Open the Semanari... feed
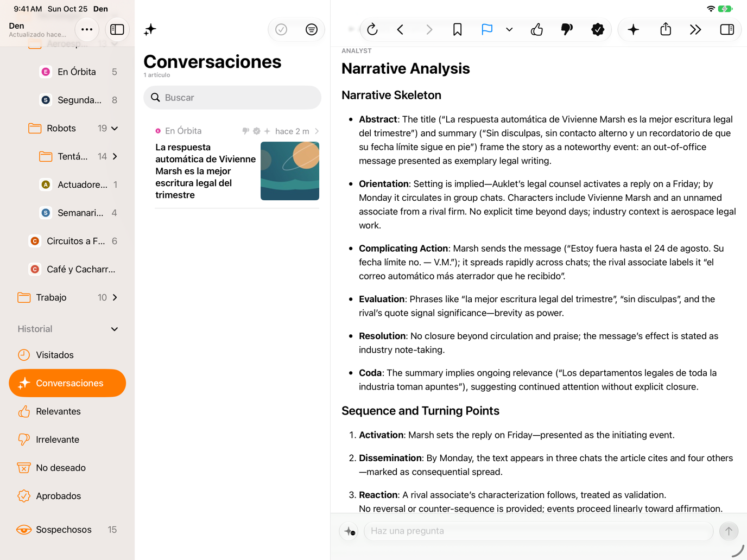The image size is (747, 560). point(78,213)
